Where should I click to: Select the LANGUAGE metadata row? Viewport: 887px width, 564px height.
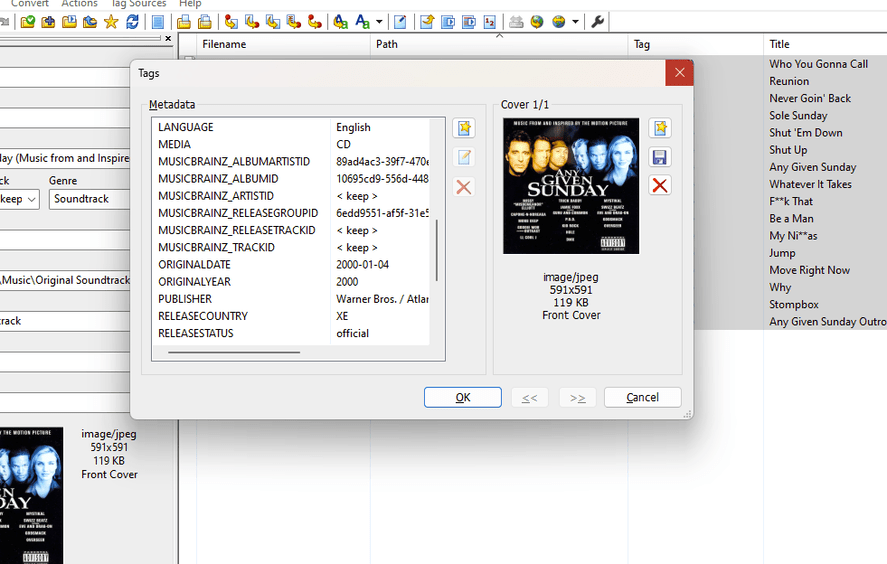(293, 127)
